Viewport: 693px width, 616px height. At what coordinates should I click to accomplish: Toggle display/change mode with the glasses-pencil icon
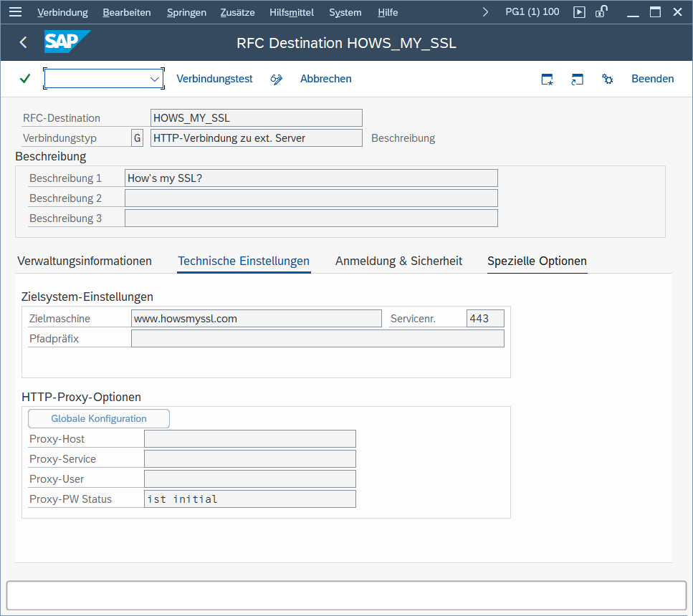click(x=277, y=79)
